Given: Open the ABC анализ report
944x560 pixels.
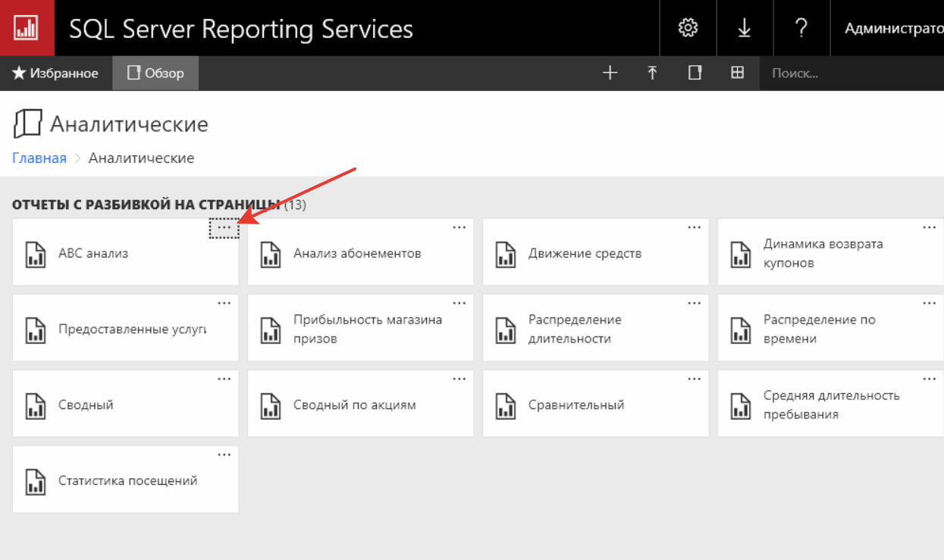Looking at the screenshot, I should click(93, 254).
